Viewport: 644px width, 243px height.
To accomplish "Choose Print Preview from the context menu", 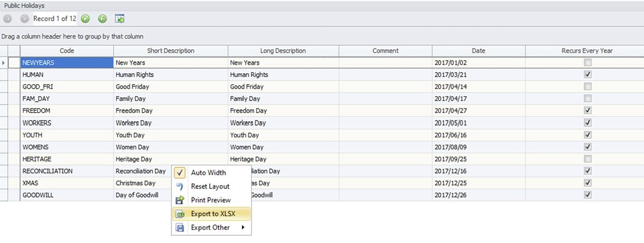I will click(x=211, y=200).
